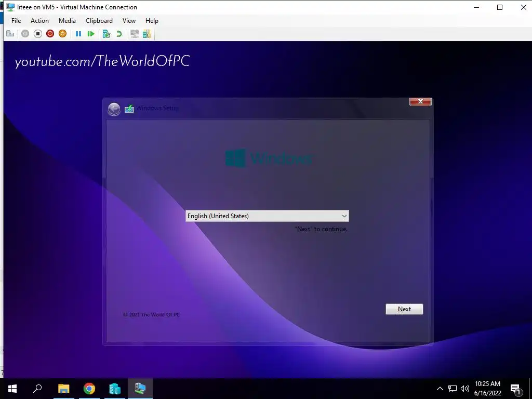Click Next in Windows Setup
The height and width of the screenshot is (399, 532).
point(404,309)
